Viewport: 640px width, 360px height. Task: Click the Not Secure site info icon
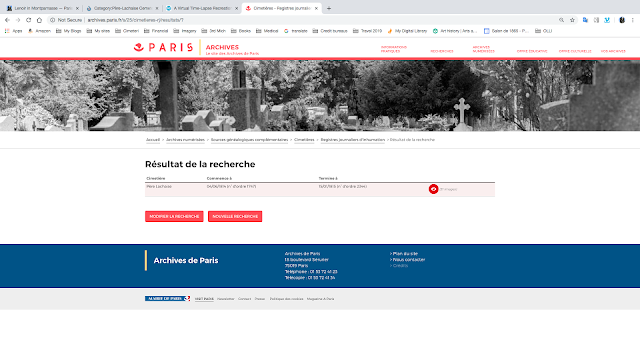(52, 20)
